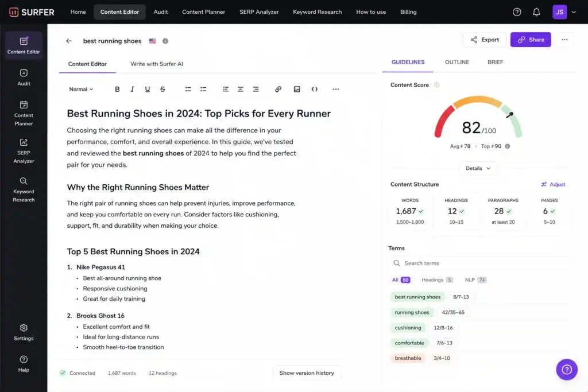The image size is (588, 392).
Task: Open floating help chat button
Action: [567, 370]
